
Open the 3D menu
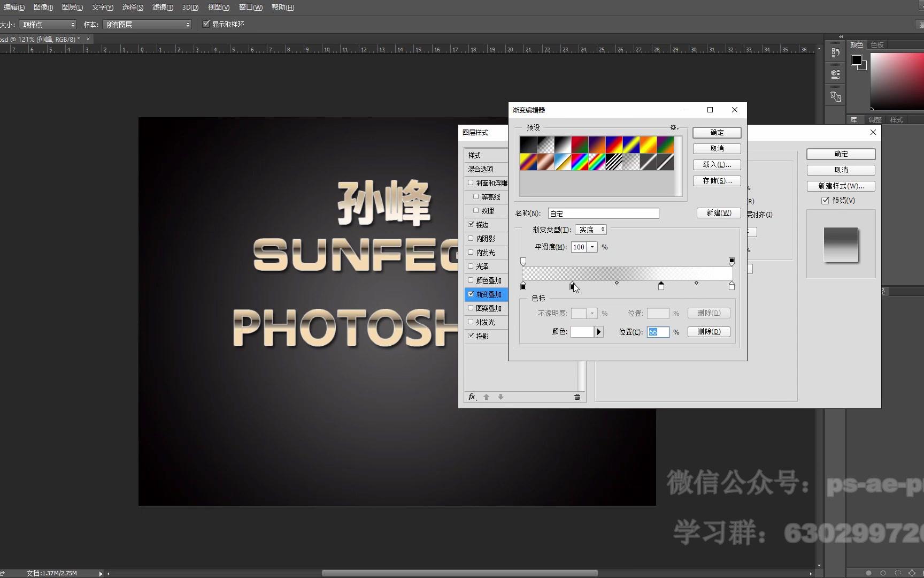tap(190, 7)
